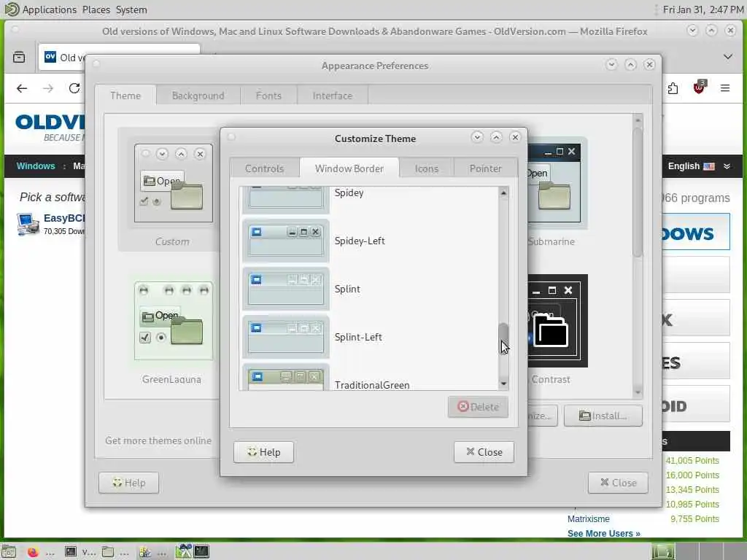Choose the Spidey-Left window border thumbnail
This screenshot has width=747, height=560.
[x=286, y=241]
